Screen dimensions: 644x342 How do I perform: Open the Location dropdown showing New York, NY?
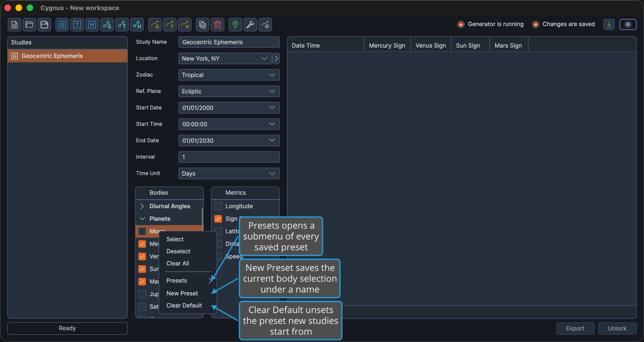click(225, 58)
